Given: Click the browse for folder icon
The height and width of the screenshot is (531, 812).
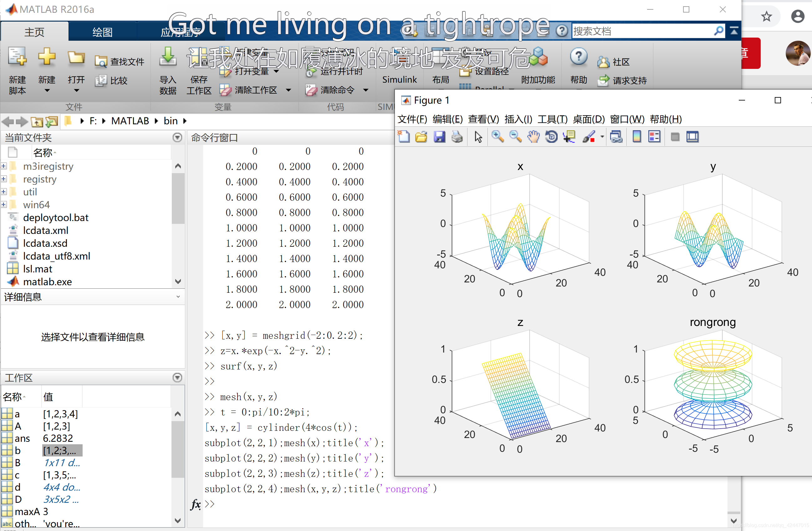Looking at the screenshot, I should pos(52,121).
